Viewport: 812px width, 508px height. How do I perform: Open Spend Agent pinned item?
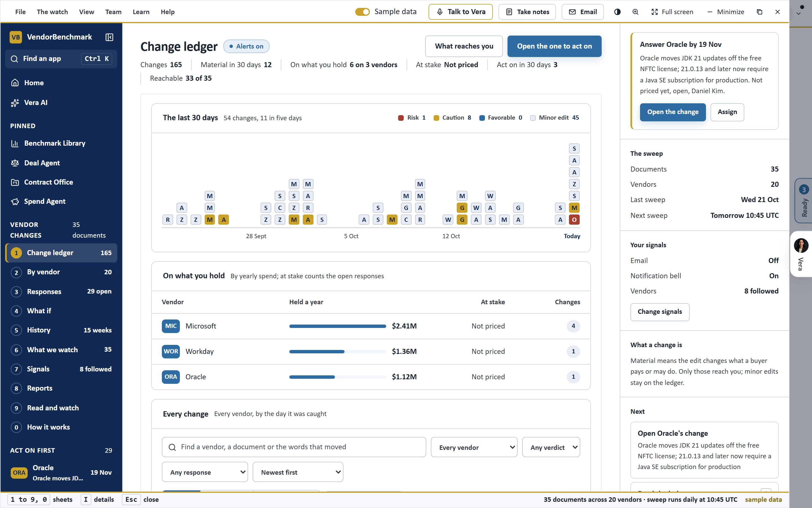[x=61, y=201]
